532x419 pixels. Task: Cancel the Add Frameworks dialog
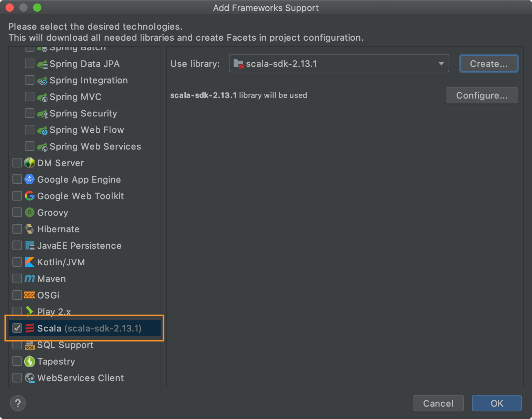click(x=438, y=403)
